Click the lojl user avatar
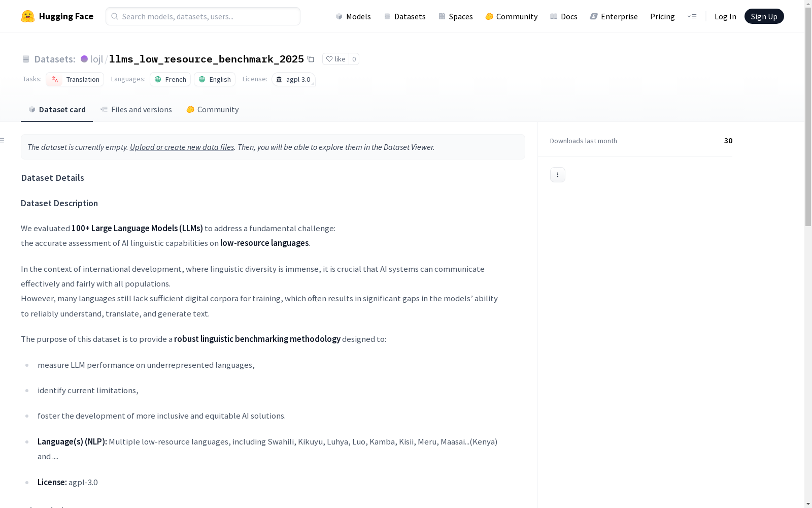 pos(84,59)
